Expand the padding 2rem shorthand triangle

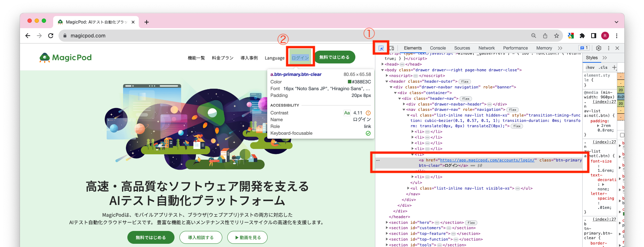(599, 126)
